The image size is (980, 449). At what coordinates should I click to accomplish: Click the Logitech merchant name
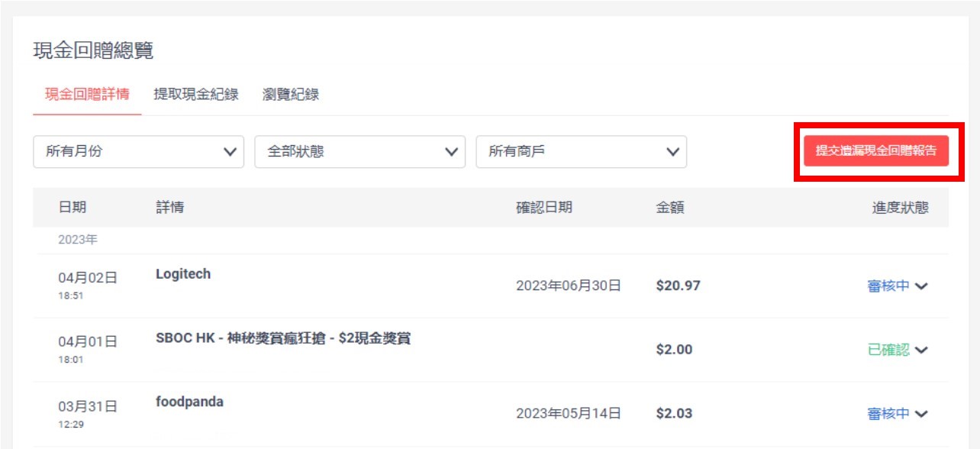pyautogui.click(x=183, y=274)
